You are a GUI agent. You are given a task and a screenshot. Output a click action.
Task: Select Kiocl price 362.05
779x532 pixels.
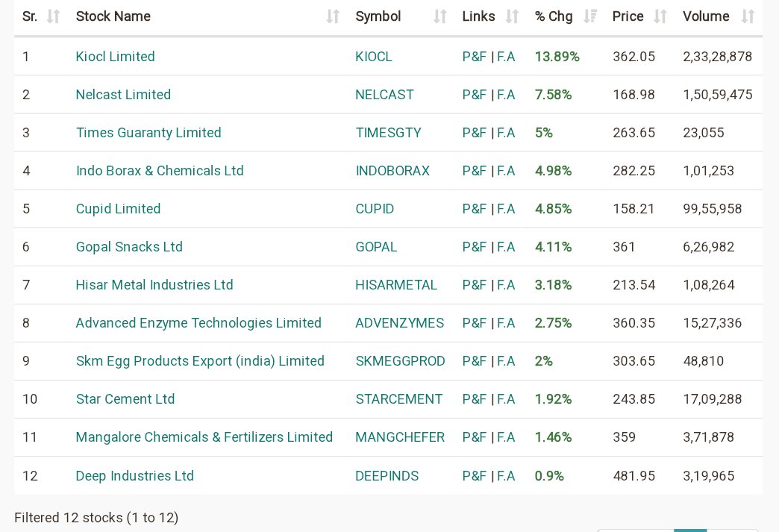coord(634,57)
